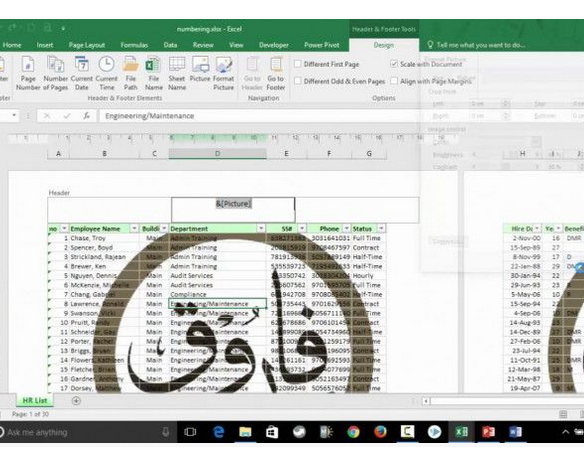Select column B header

point(104,153)
